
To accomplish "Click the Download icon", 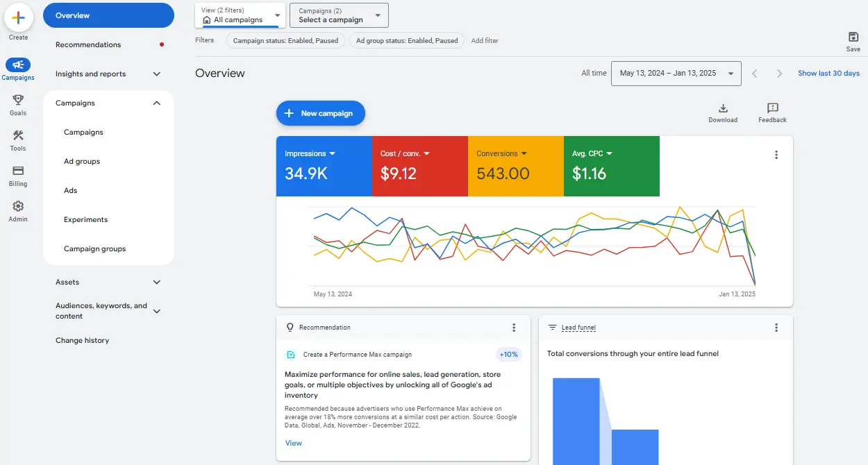I will pos(723,108).
